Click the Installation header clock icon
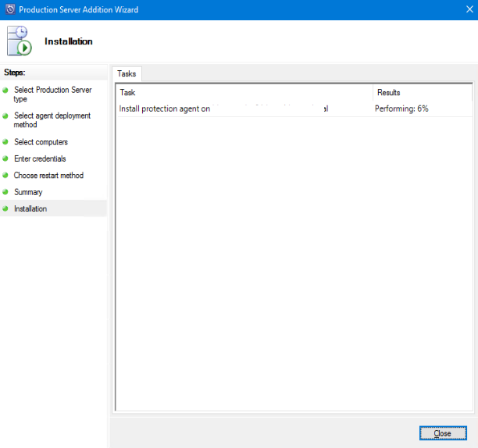This screenshot has height=448, width=478. pos(19,41)
